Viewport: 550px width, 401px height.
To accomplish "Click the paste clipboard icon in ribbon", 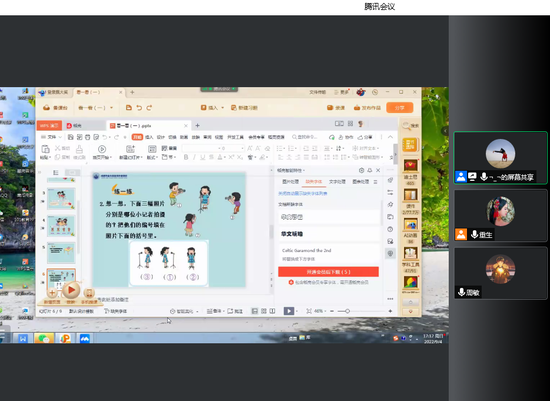I will tap(45, 149).
